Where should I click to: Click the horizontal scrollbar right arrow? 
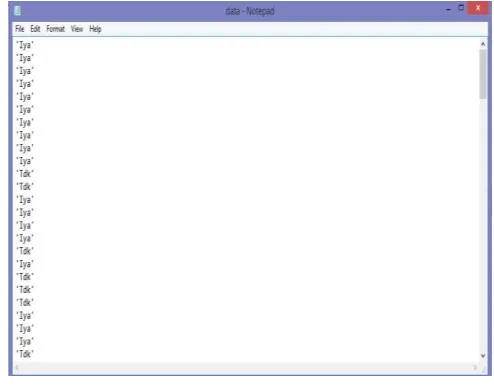(474, 368)
